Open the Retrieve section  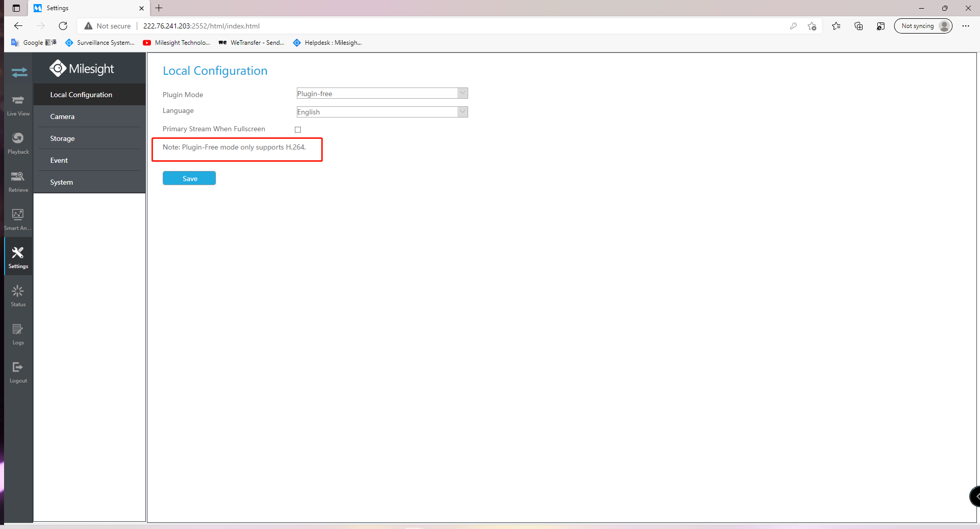(18, 182)
